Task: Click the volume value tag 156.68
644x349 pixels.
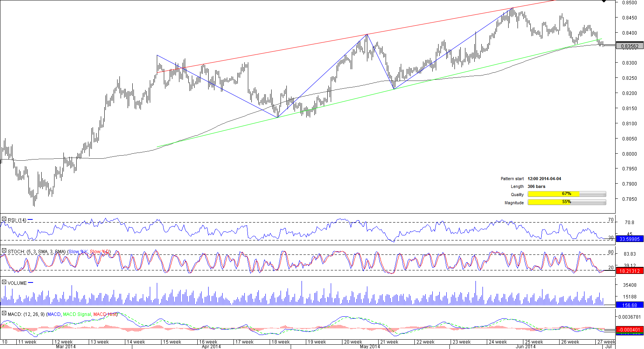Action: coord(629,305)
